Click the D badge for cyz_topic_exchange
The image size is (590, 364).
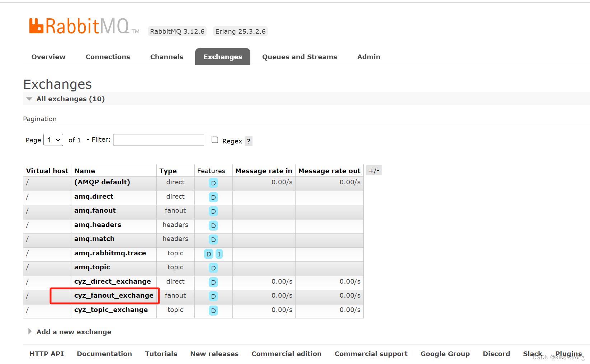tap(213, 311)
